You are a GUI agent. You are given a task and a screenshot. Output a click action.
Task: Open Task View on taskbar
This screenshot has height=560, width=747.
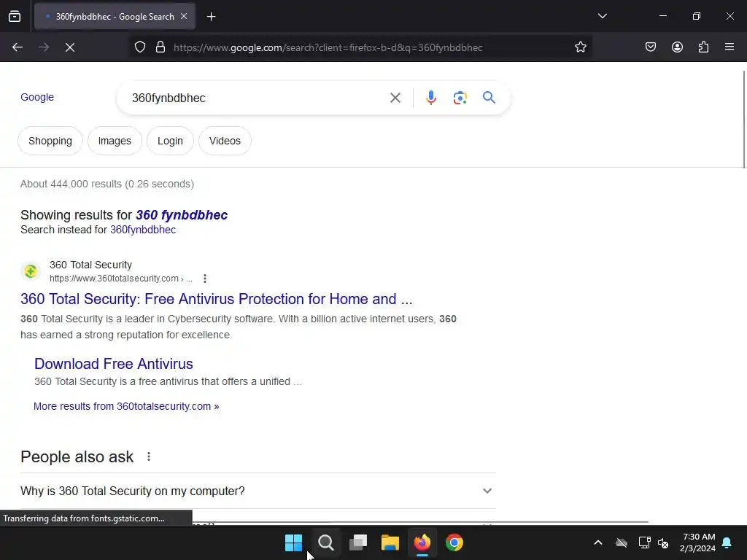tap(357, 542)
